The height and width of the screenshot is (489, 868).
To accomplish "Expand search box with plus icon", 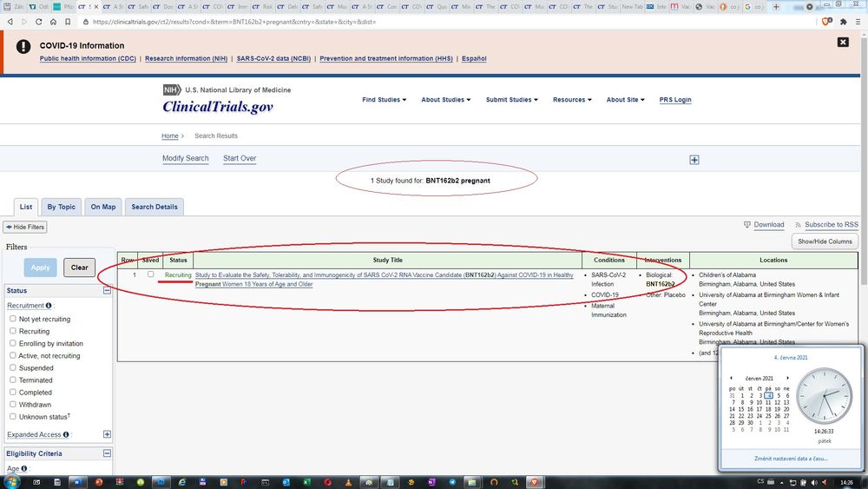I will coord(694,160).
